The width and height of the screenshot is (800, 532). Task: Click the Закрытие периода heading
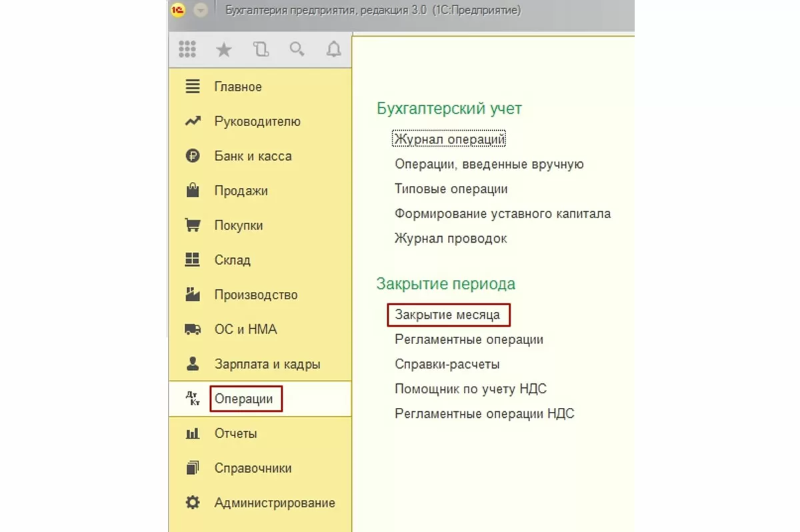point(446,283)
